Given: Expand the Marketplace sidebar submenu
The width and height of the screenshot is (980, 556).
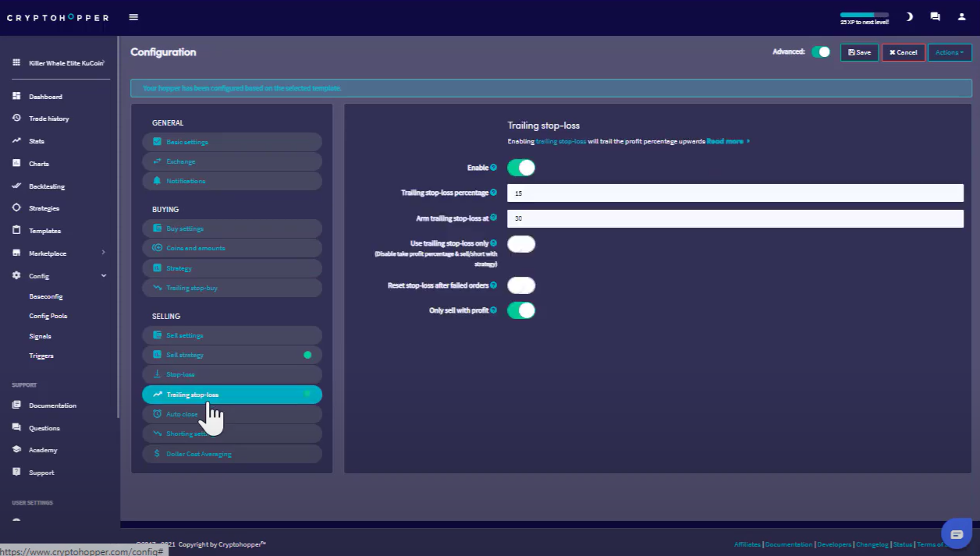Looking at the screenshot, I should pyautogui.click(x=103, y=253).
